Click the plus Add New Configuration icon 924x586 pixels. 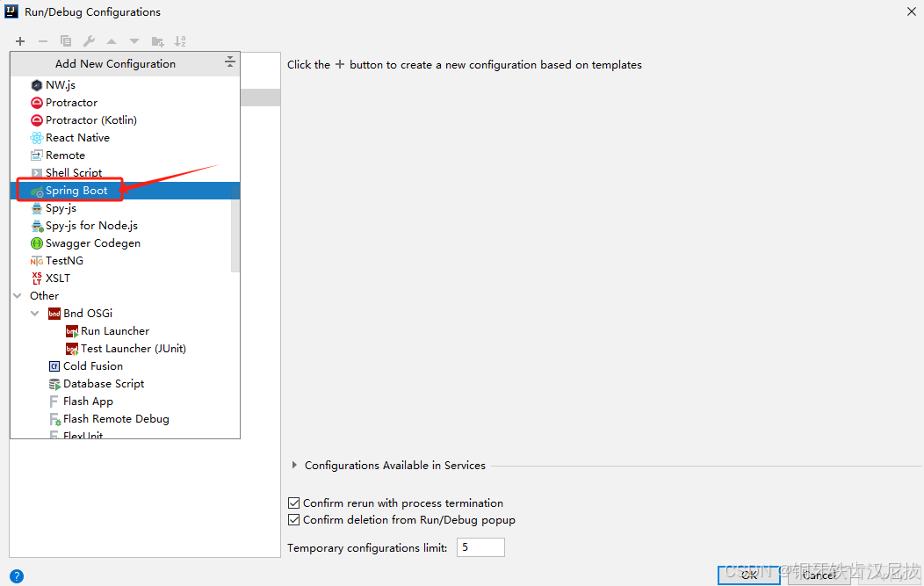(20, 41)
